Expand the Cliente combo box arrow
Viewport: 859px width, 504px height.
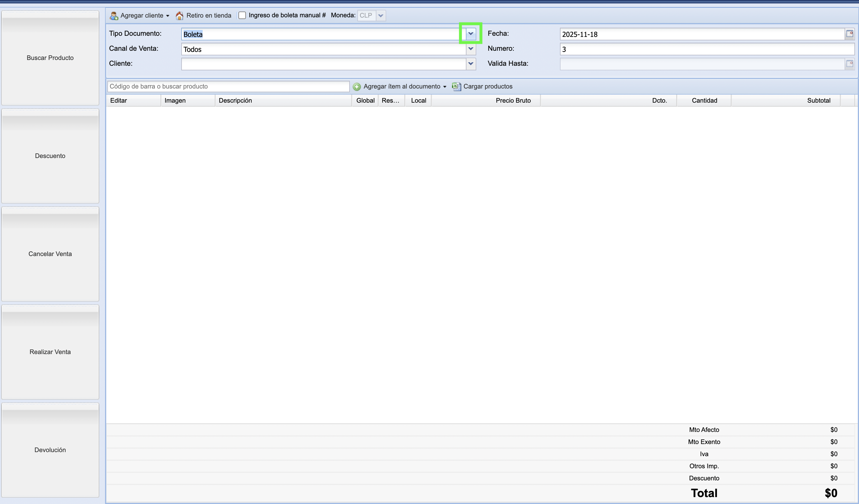[x=470, y=64]
